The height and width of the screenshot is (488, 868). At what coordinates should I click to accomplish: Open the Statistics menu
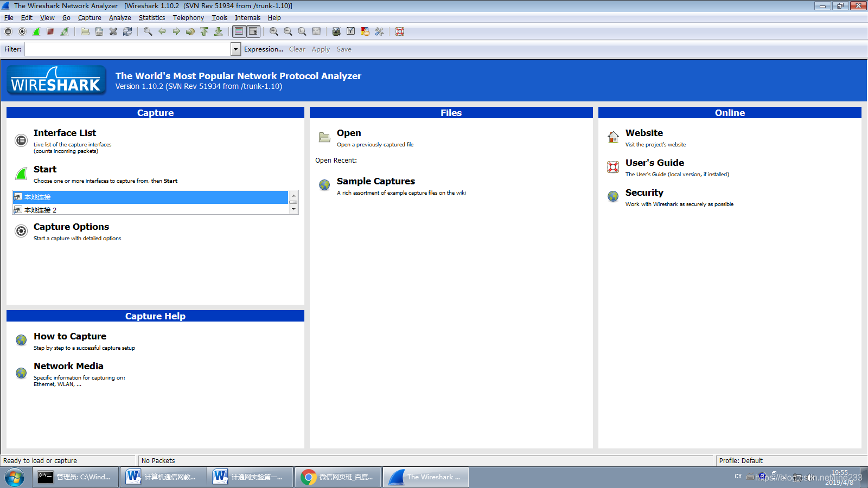pyautogui.click(x=152, y=18)
